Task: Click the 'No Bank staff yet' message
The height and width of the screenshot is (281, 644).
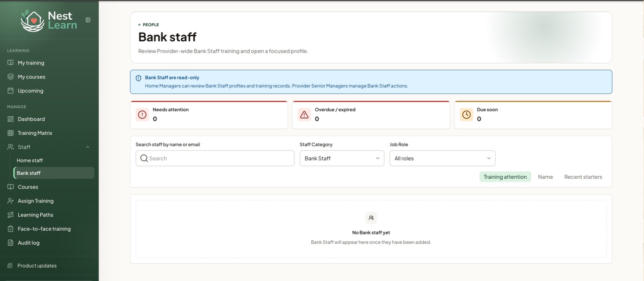Action: coord(371,233)
